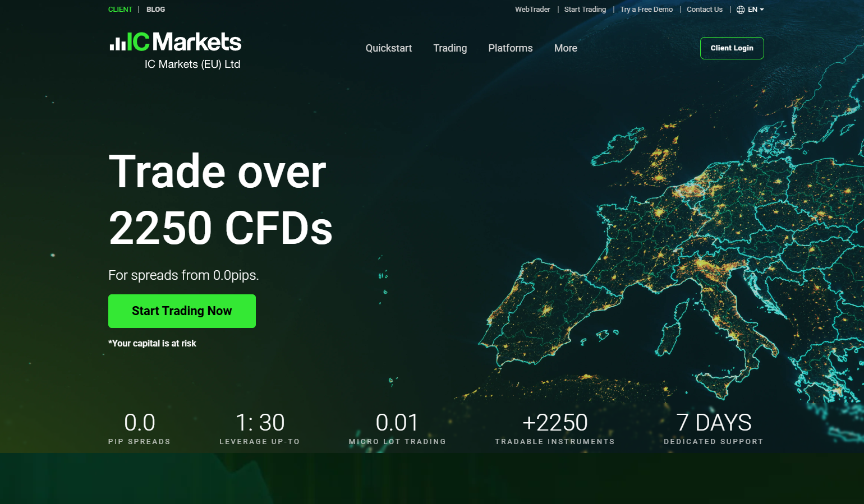
Task: Click Start Trading in the top bar
Action: 585,10
